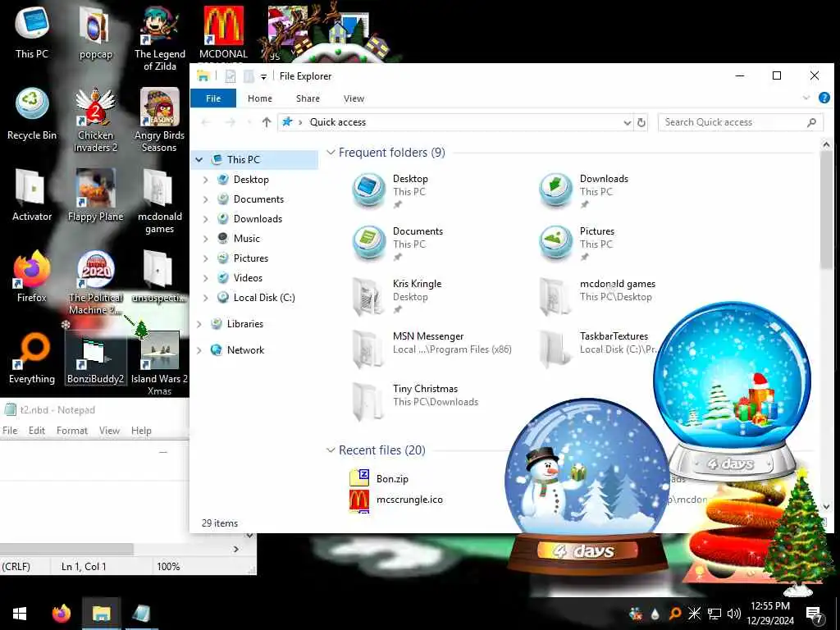
Task: Open the notification center icon
Action: [x=815, y=614]
